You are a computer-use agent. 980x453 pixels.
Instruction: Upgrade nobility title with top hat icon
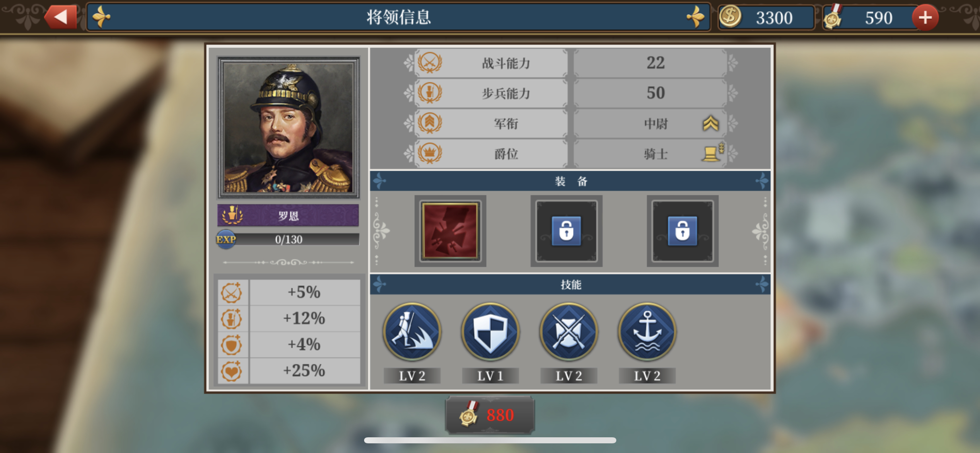click(x=712, y=153)
